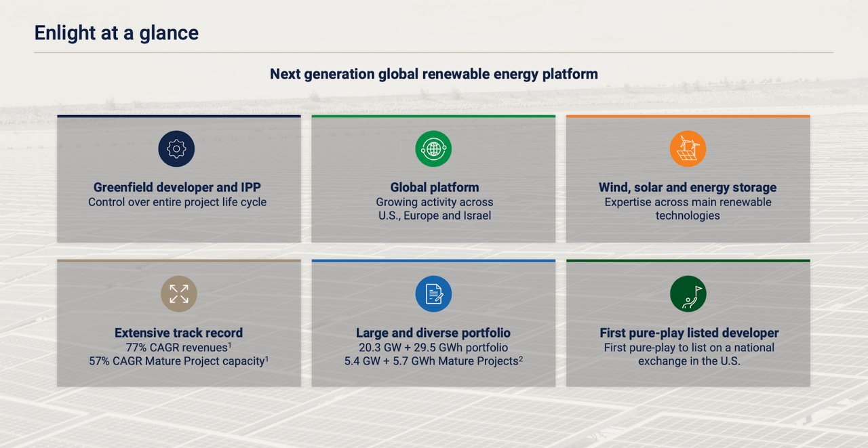Image resolution: width=868 pixels, height=448 pixels.
Task: Click the orange wind turbine and solar icon
Action: [x=688, y=148]
